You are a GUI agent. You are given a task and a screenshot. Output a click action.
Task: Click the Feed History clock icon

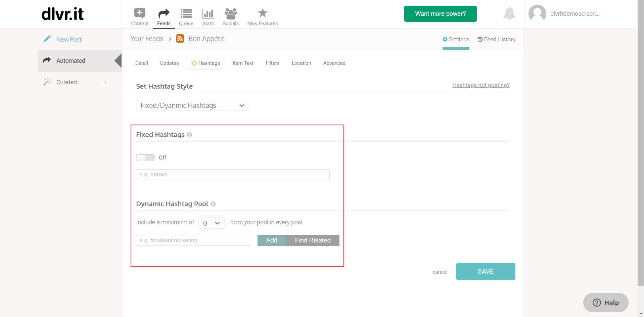pyautogui.click(x=480, y=39)
